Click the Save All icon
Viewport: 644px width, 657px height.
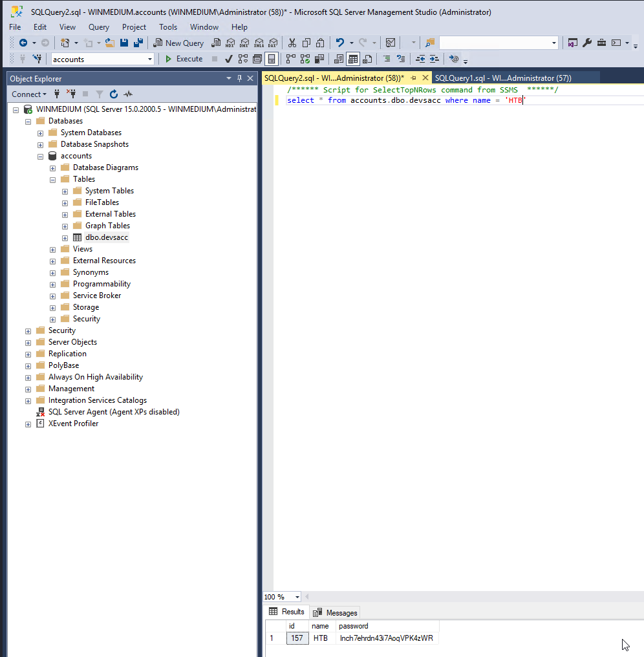tap(138, 43)
